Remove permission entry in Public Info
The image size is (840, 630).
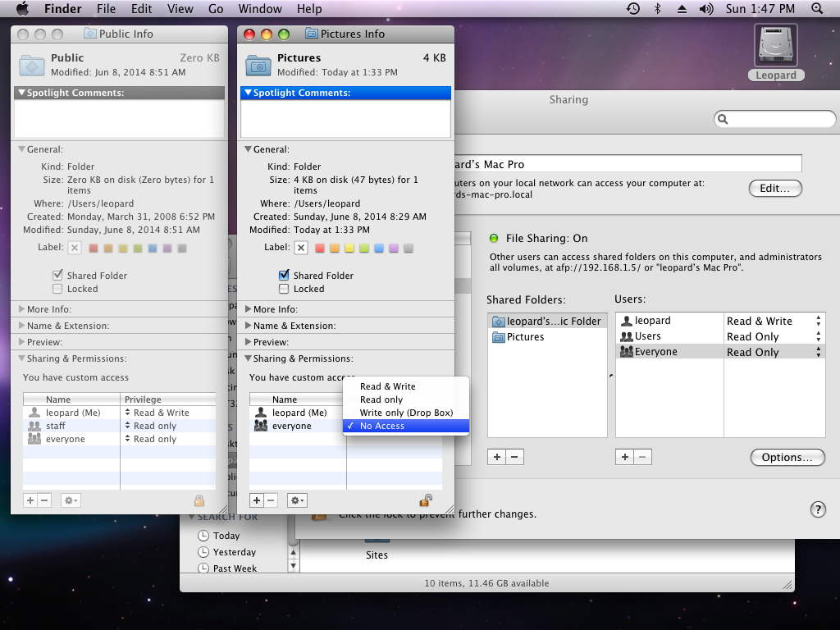[44, 500]
